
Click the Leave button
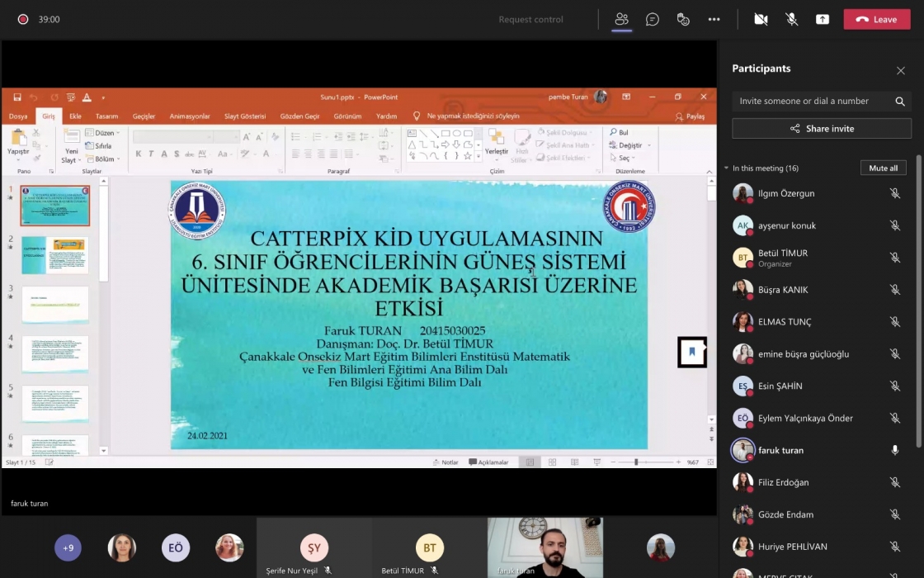coord(877,20)
